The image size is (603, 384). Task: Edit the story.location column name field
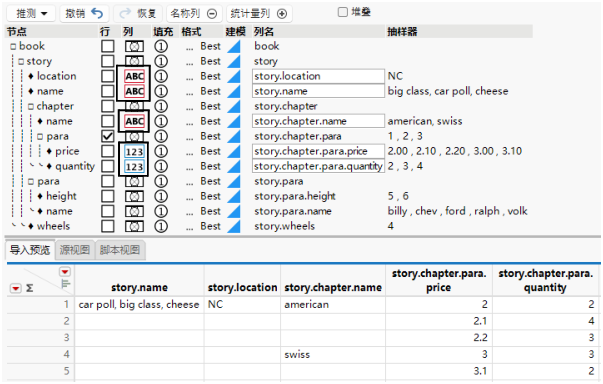pyautogui.click(x=318, y=76)
